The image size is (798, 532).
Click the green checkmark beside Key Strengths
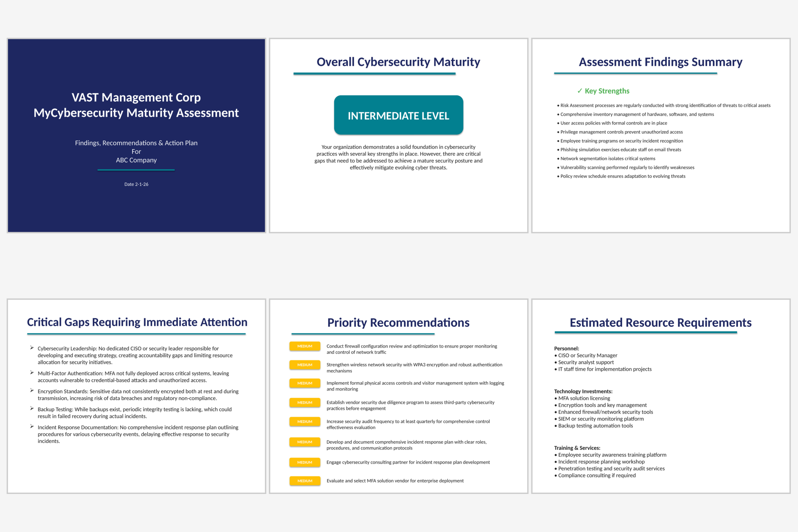(x=579, y=91)
